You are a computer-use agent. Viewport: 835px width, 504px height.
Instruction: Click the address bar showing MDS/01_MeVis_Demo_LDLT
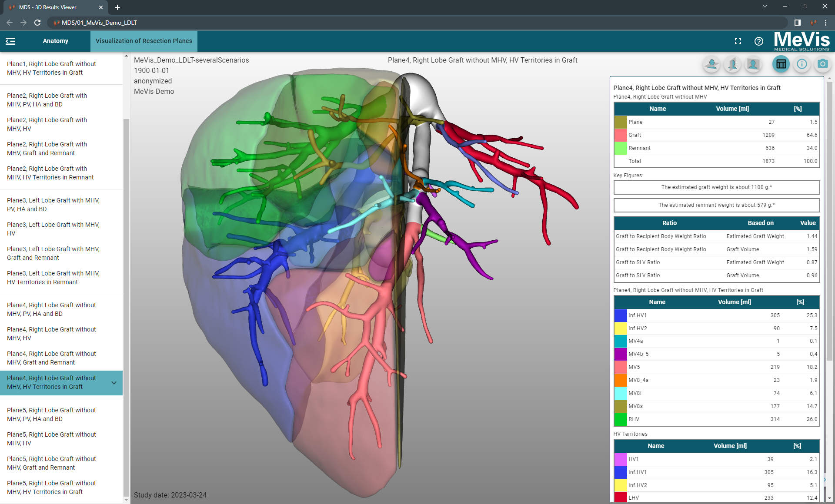[x=417, y=23]
